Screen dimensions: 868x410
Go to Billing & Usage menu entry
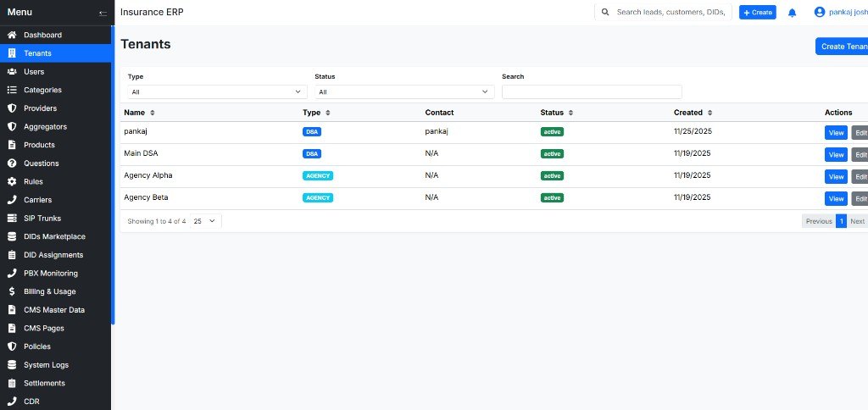(x=55, y=291)
